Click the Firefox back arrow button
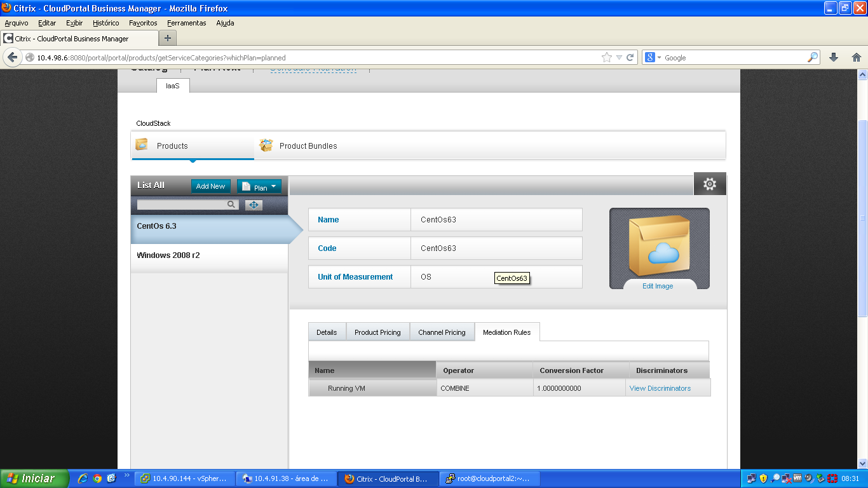 coord(12,57)
